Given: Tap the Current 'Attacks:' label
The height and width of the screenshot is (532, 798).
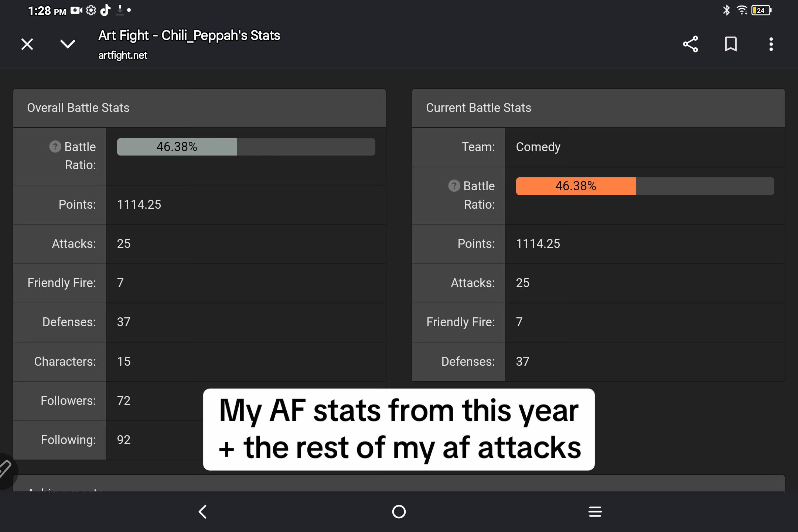Looking at the screenshot, I should (473, 283).
